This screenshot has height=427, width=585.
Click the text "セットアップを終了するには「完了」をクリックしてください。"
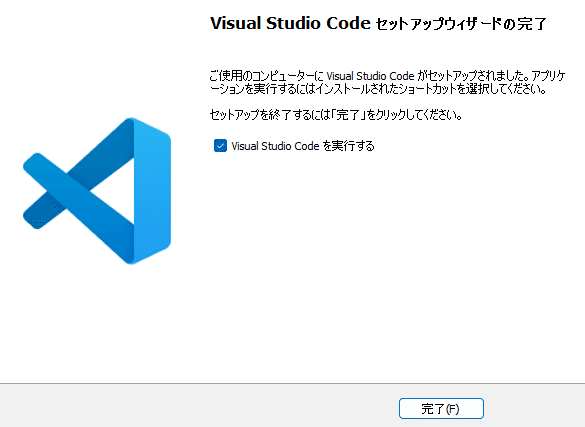(x=336, y=114)
